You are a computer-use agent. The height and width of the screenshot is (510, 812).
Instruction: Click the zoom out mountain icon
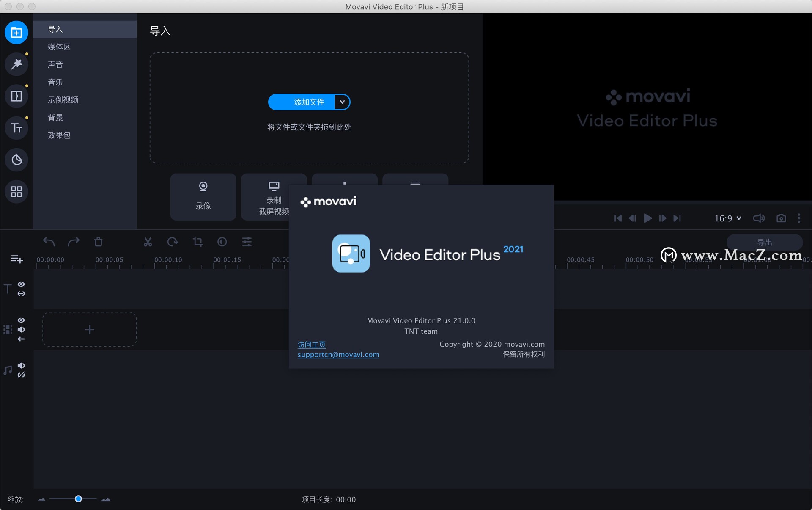coord(41,499)
